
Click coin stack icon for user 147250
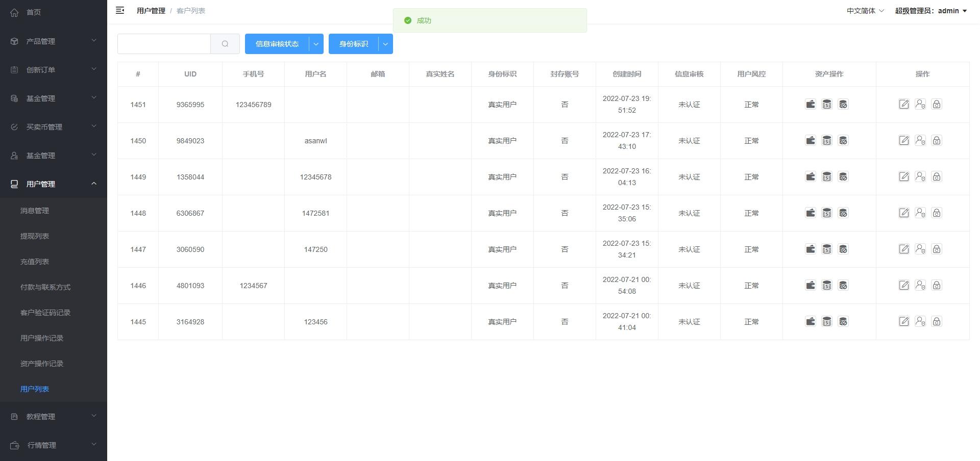pos(827,249)
